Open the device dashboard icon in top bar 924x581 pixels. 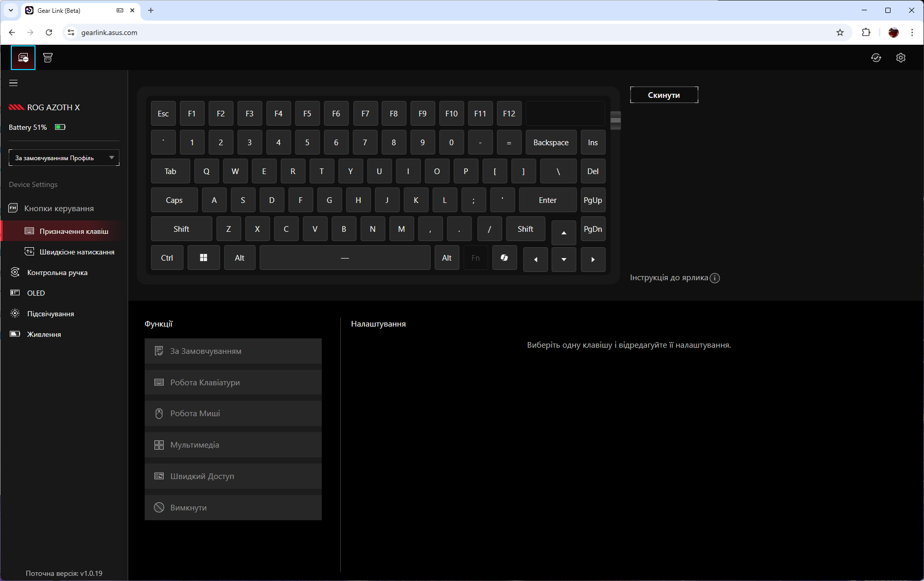tap(23, 58)
